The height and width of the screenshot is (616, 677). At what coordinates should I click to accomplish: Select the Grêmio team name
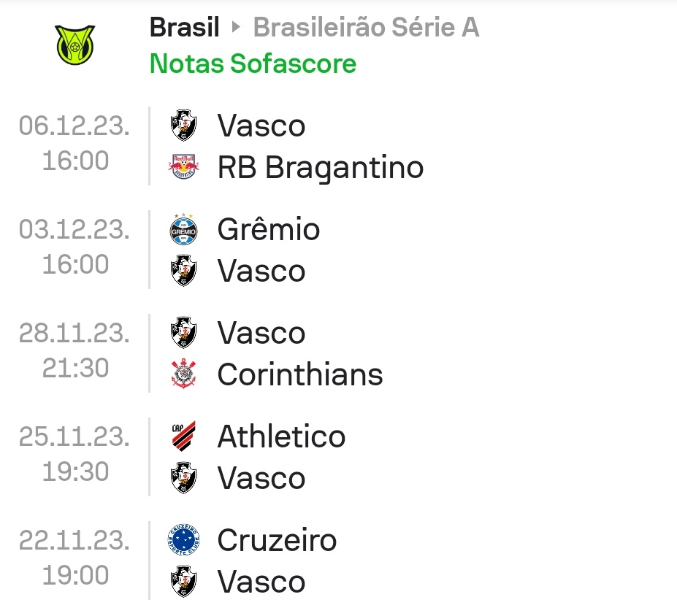point(269,230)
